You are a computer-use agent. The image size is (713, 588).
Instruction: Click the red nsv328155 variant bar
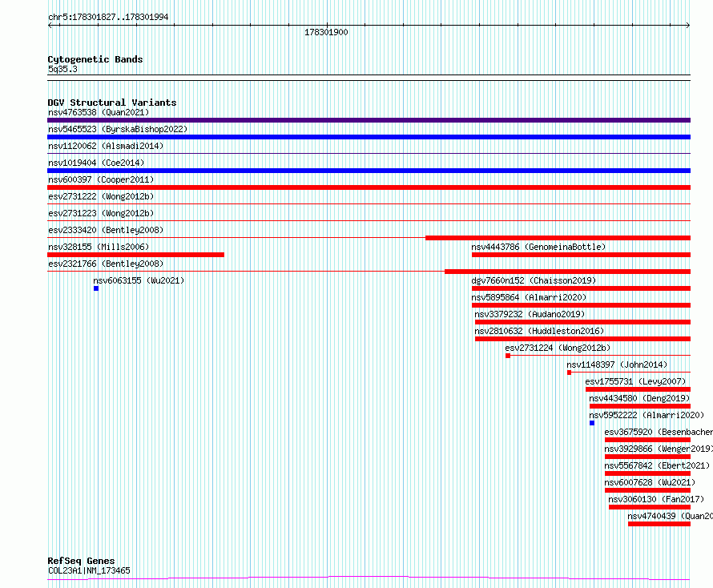135,255
